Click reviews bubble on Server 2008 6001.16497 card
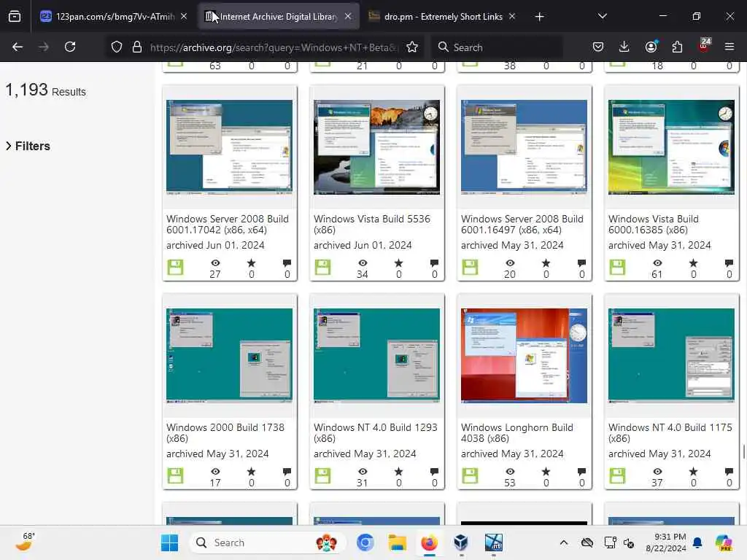 click(x=581, y=262)
